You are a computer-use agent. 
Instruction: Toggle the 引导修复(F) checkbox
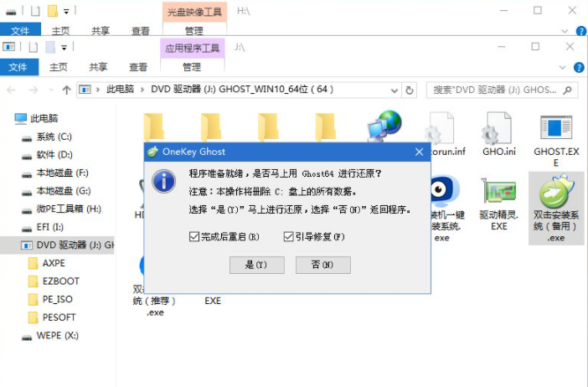point(289,237)
